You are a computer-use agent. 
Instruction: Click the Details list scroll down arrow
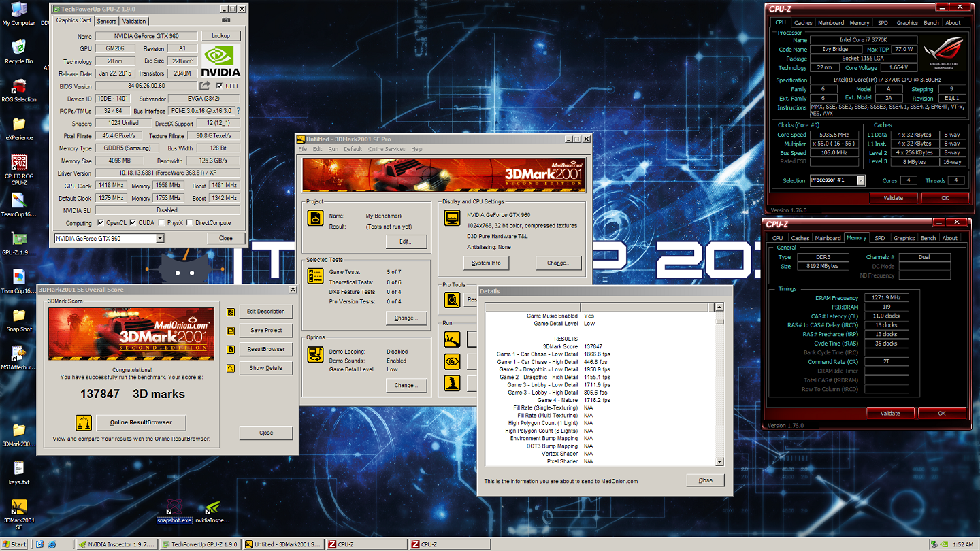[720, 462]
